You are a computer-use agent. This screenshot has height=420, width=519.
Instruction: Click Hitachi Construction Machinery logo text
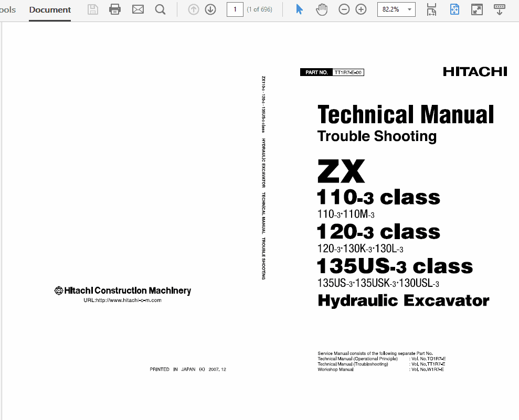click(x=123, y=290)
